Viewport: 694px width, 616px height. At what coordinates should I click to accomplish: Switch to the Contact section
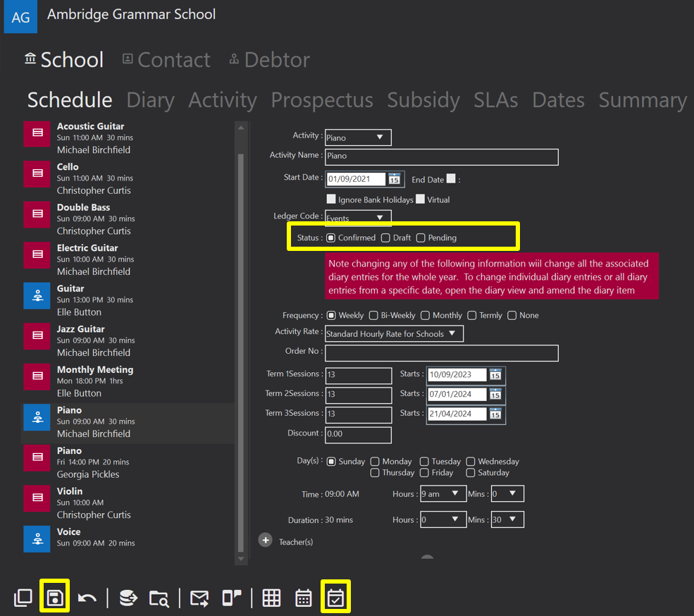[166, 59]
